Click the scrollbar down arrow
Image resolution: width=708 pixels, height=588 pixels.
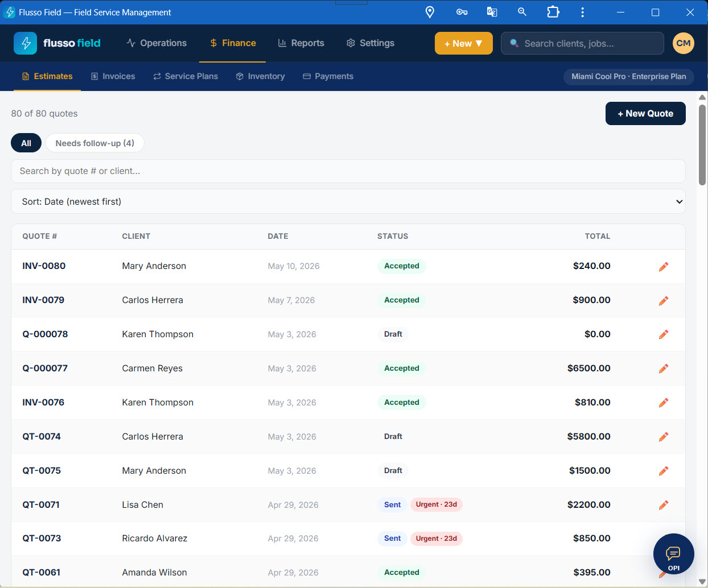702,582
